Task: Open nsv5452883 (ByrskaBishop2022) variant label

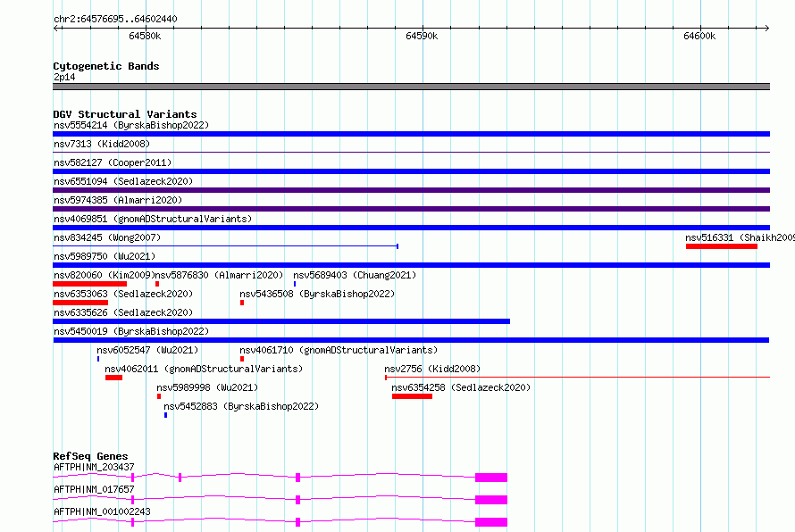Action: click(x=241, y=406)
